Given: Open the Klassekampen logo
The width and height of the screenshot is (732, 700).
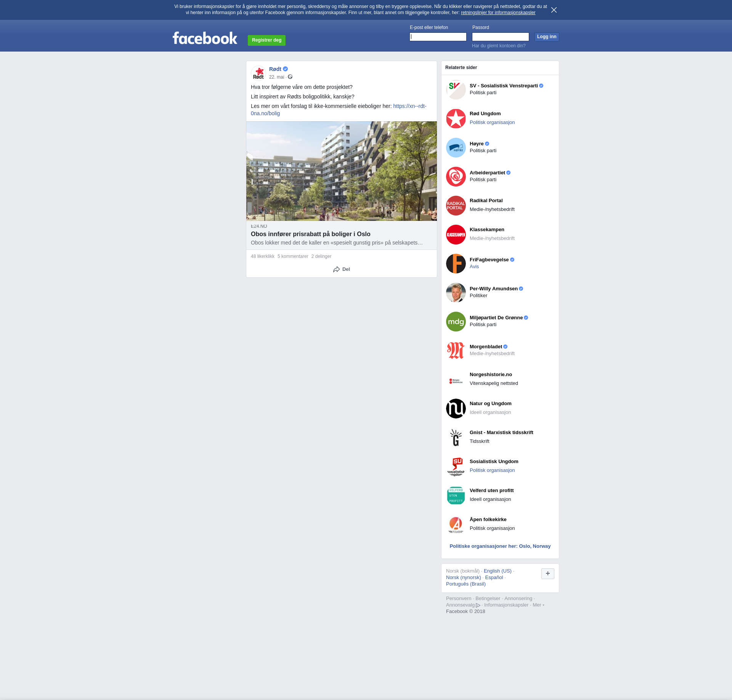Looking at the screenshot, I should coord(456,235).
